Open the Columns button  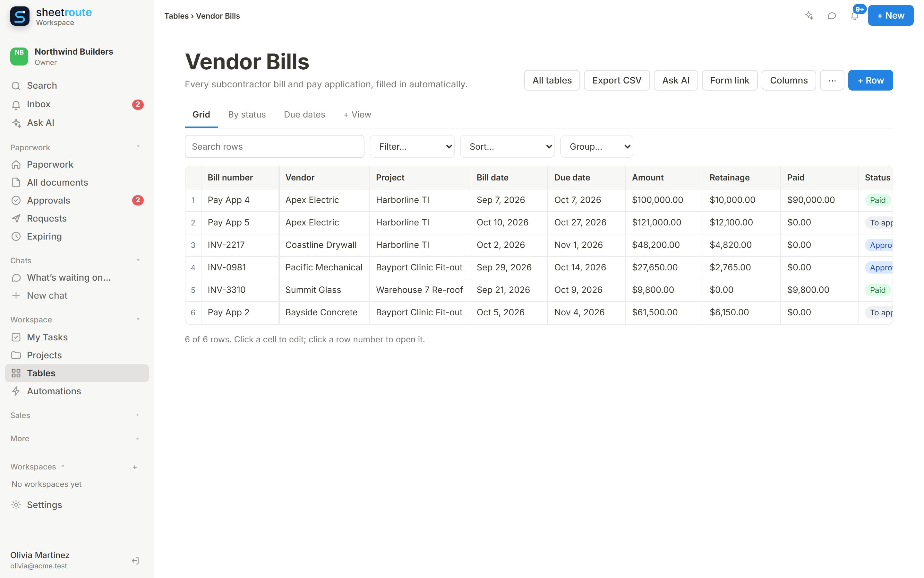[x=789, y=80]
